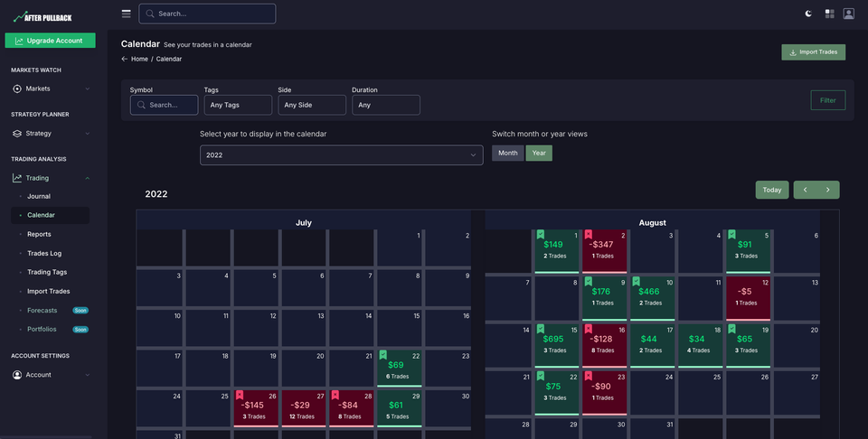Open the Any Side dropdown
This screenshot has height=439, width=868.
(312, 105)
